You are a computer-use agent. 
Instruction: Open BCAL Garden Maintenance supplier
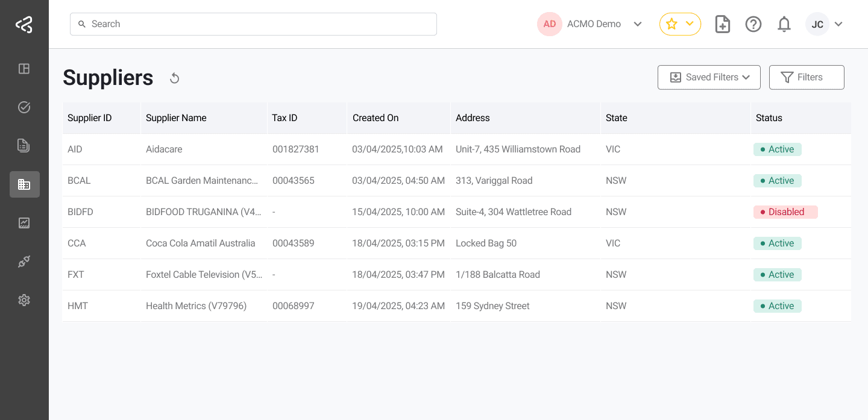pyautogui.click(x=202, y=181)
